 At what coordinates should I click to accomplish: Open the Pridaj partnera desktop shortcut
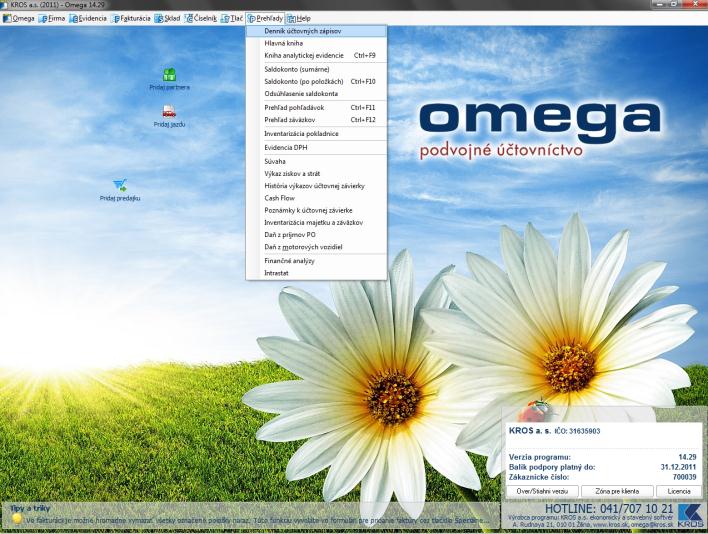pyautogui.click(x=169, y=79)
